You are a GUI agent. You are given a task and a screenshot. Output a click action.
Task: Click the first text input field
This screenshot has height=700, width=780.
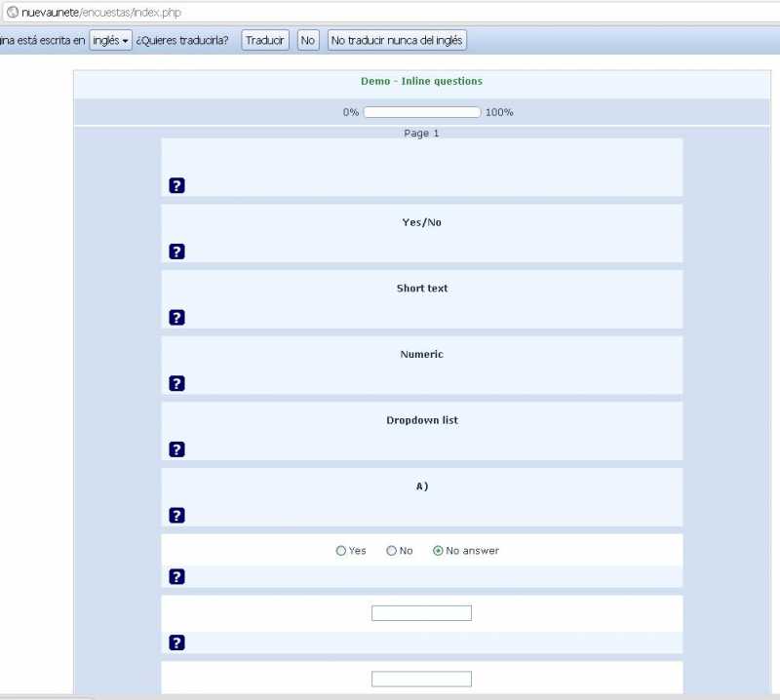[x=421, y=613]
